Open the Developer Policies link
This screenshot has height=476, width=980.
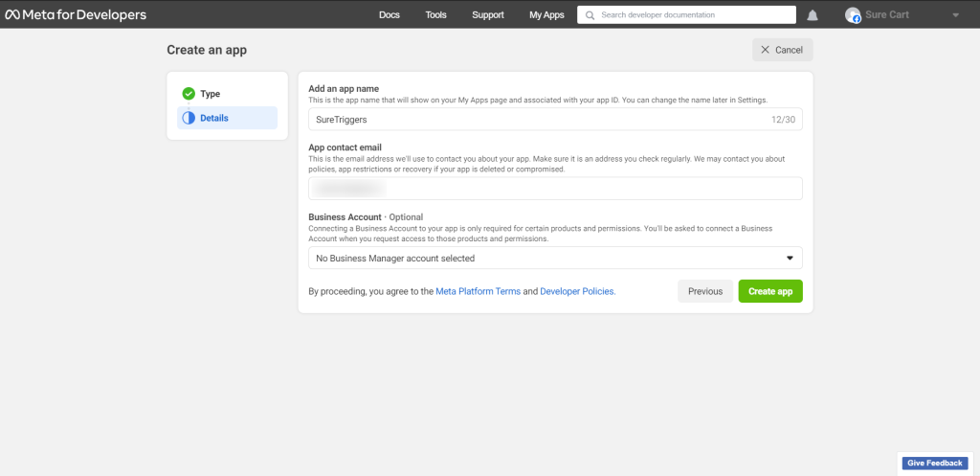tap(577, 291)
